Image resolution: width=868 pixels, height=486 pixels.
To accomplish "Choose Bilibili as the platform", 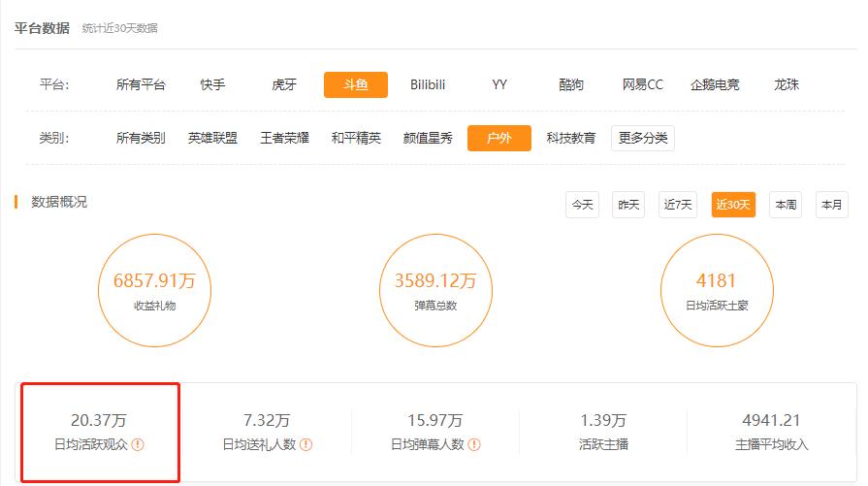I will pos(428,85).
